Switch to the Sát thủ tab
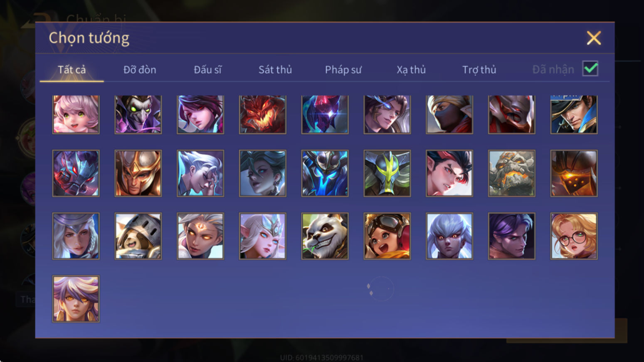644x362 pixels. point(275,69)
